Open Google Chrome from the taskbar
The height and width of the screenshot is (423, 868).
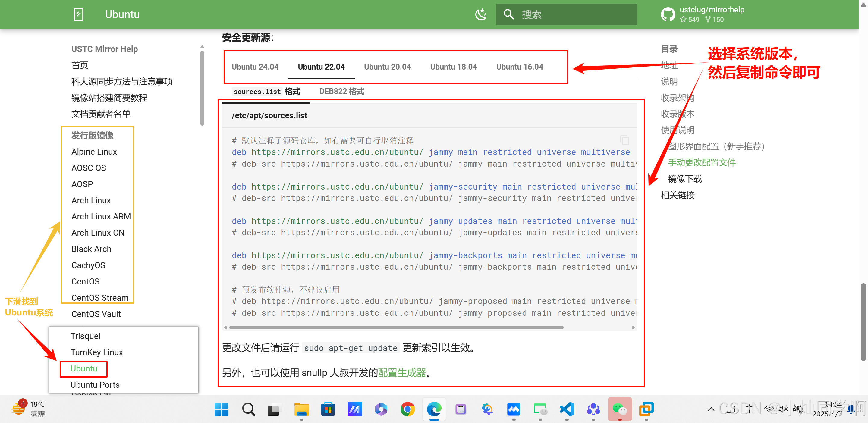(407, 409)
